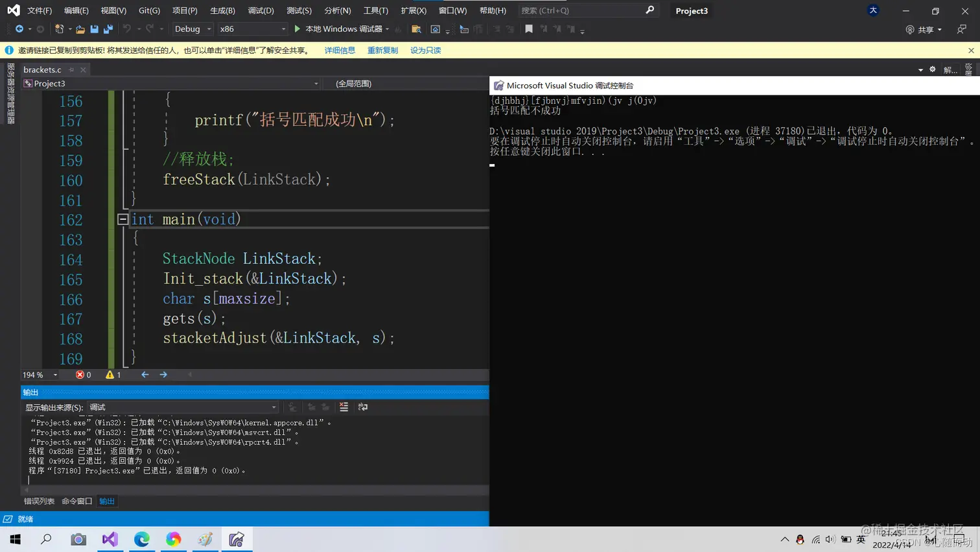Open the 文件(F) menu
Screen dimensions: 980x552
[x=40, y=10]
